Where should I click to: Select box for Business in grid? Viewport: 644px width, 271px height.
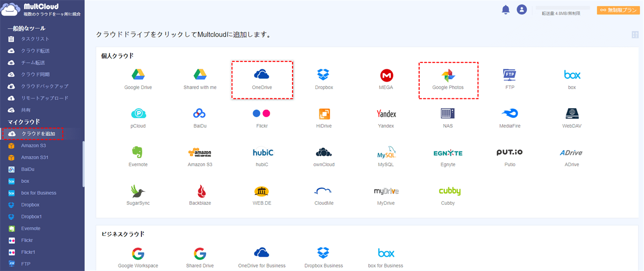pyautogui.click(x=386, y=258)
